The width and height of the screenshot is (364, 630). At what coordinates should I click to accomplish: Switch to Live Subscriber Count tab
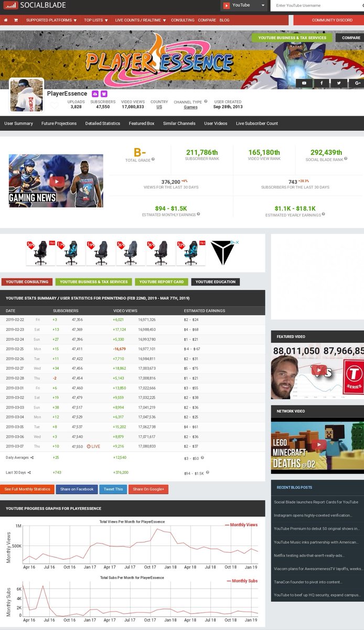(257, 123)
